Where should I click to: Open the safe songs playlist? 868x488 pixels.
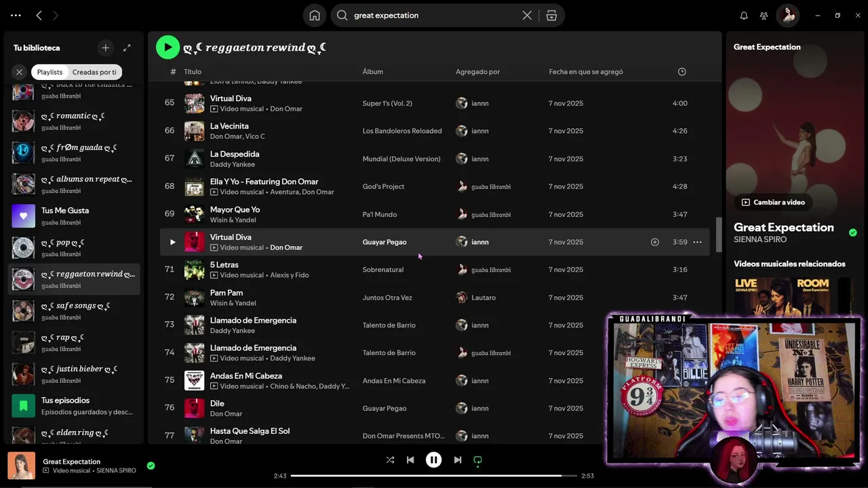(x=74, y=310)
